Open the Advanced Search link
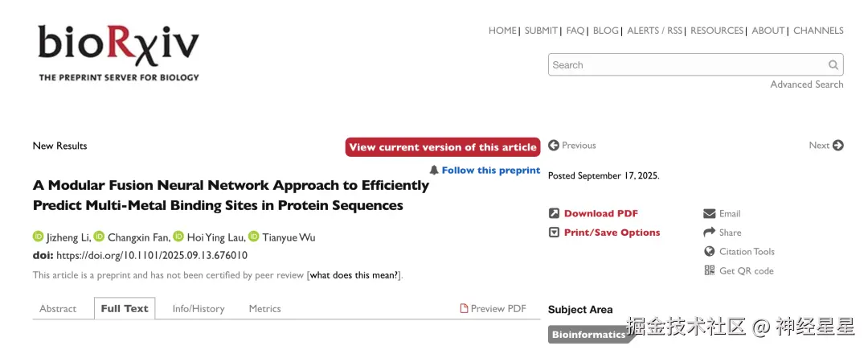Screen dimensions: 868x350 (807, 84)
